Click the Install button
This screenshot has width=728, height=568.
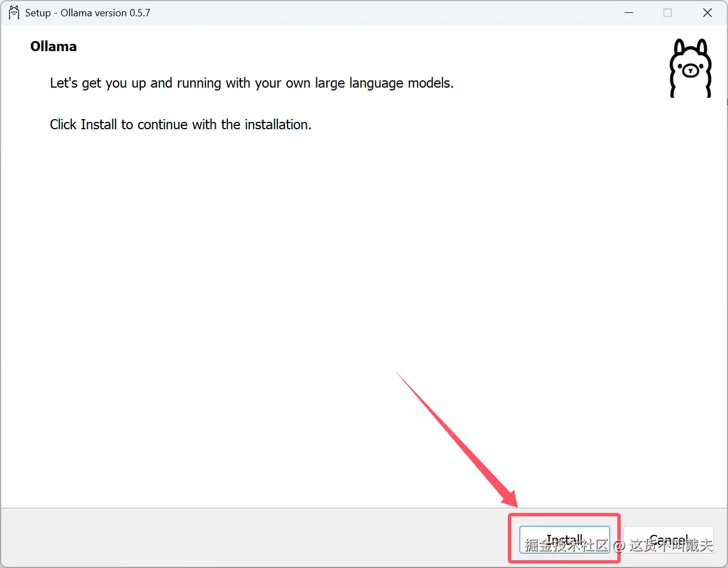click(565, 540)
